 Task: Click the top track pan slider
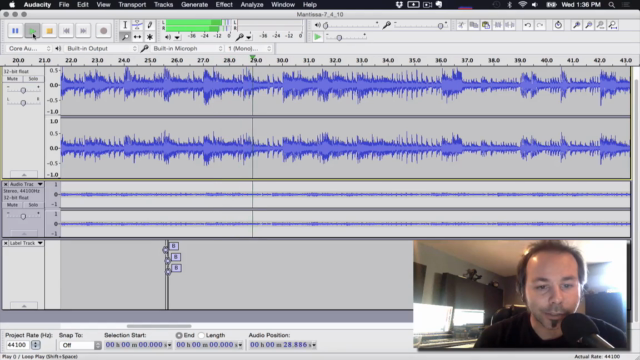tap(23, 103)
